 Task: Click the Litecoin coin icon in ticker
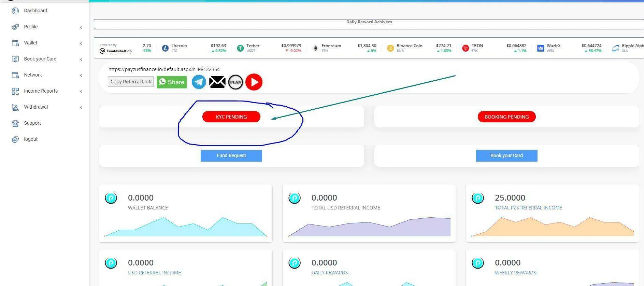(165, 48)
